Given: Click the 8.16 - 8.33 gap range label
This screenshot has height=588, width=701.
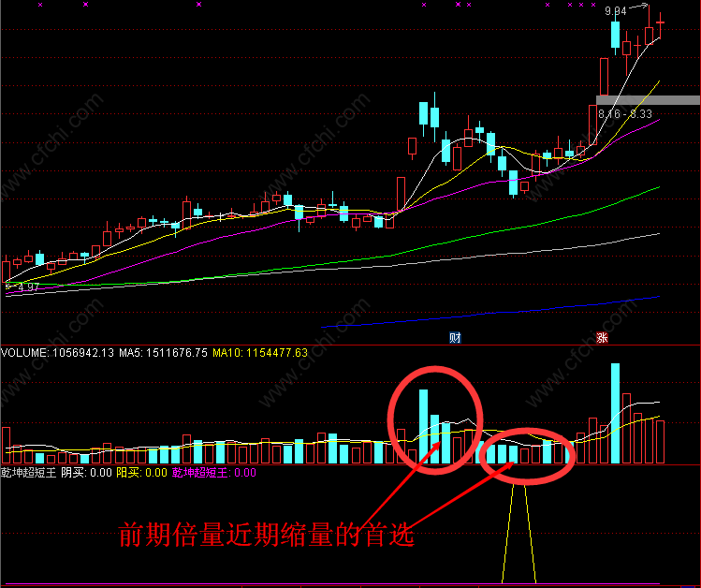Looking at the screenshot, I should (625, 114).
